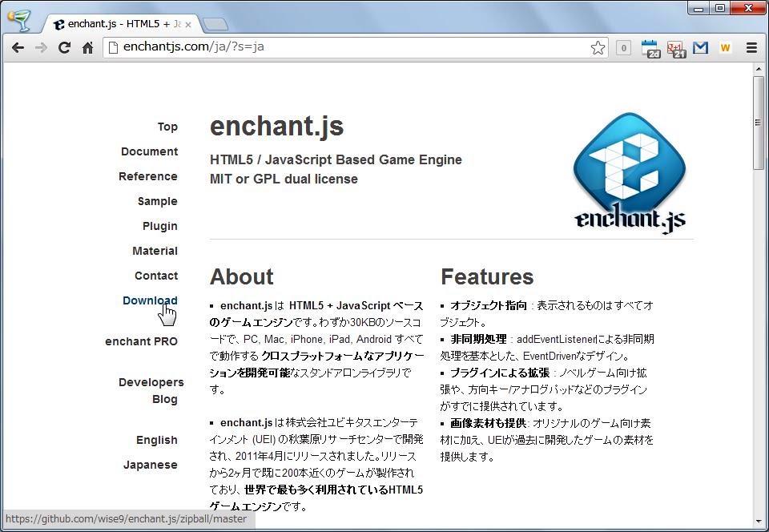Open the calendar extension showing 2d
The width and height of the screenshot is (769, 532).
pos(650,48)
